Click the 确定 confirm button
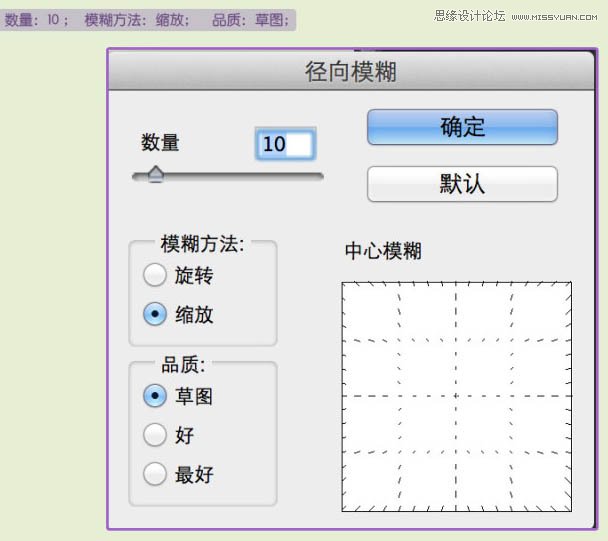The height and width of the screenshot is (541, 608). (x=462, y=127)
